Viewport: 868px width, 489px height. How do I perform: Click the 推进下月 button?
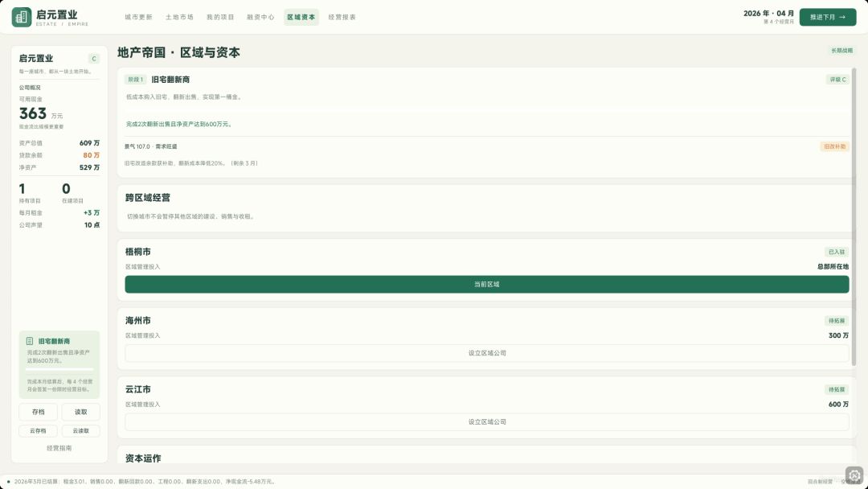point(828,17)
